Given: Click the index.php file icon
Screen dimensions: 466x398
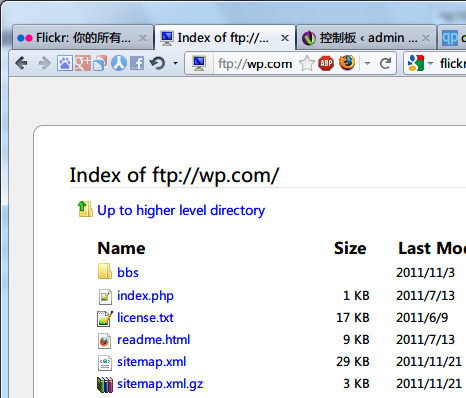Looking at the screenshot, I should (x=105, y=296).
